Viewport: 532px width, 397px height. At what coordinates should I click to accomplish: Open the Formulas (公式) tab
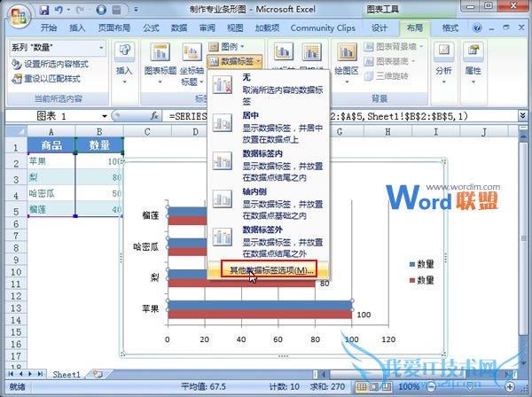pos(151,27)
